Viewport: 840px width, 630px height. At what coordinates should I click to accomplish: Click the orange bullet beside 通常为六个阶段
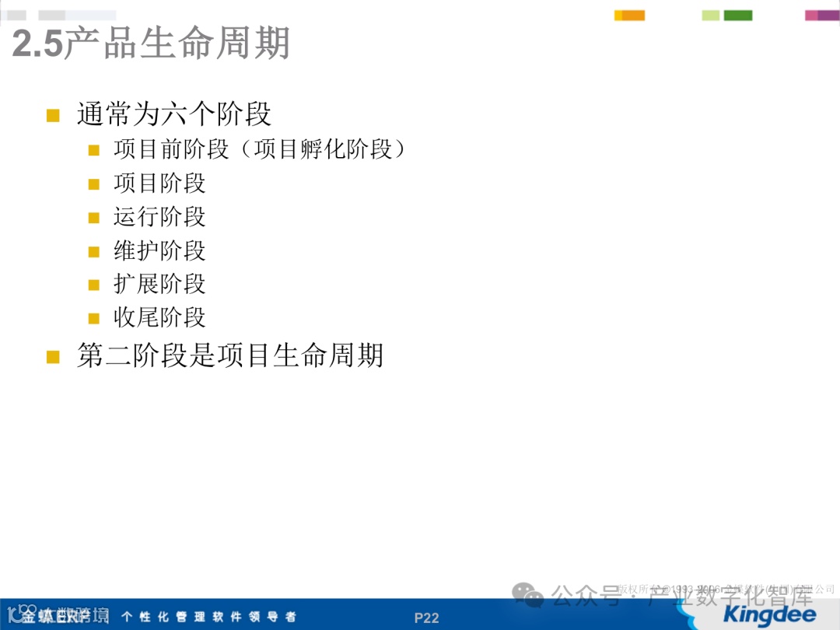click(52, 114)
